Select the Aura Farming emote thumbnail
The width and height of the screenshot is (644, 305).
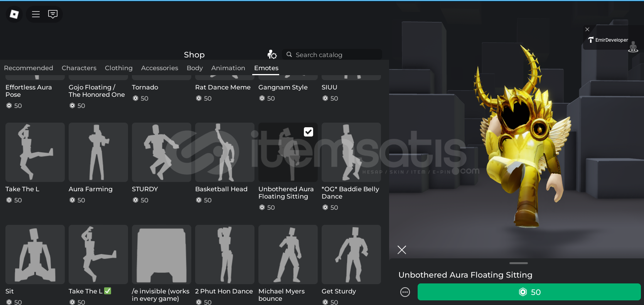point(98,152)
